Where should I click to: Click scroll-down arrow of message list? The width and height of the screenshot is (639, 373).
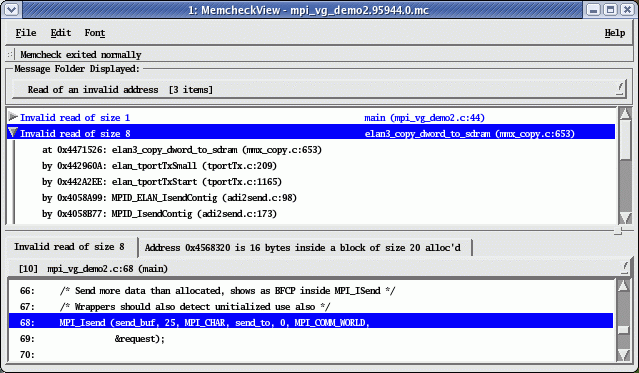point(626,218)
